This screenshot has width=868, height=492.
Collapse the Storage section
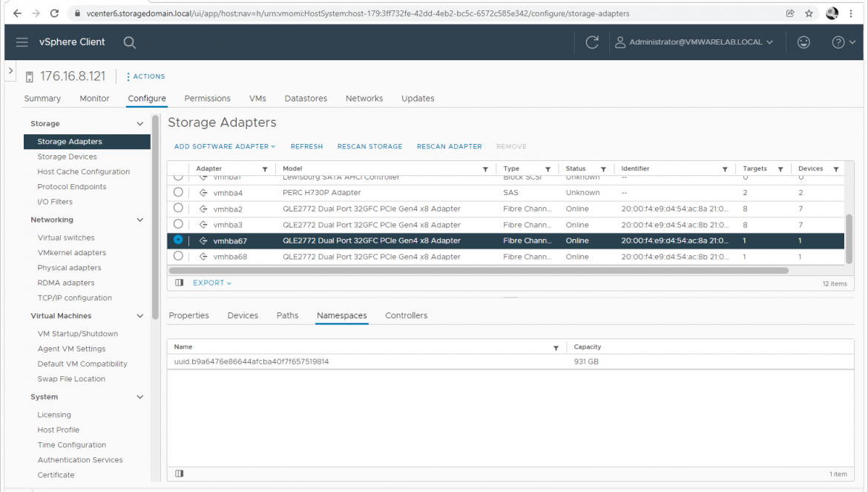[140, 124]
